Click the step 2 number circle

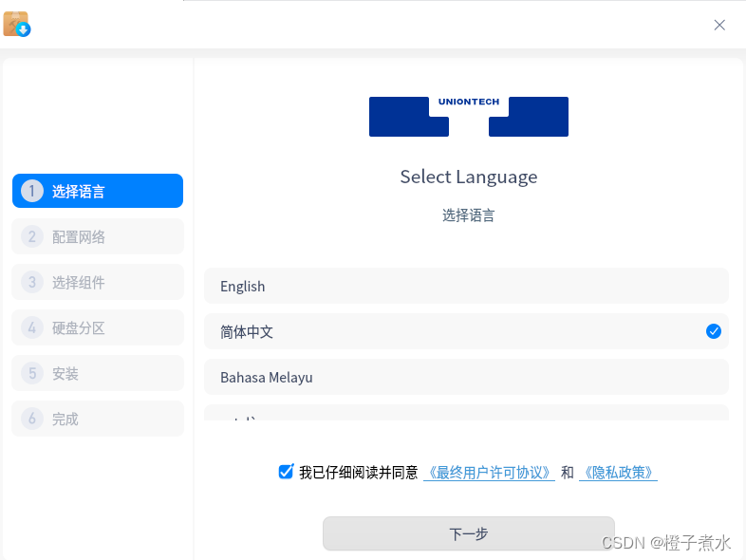tap(31, 236)
